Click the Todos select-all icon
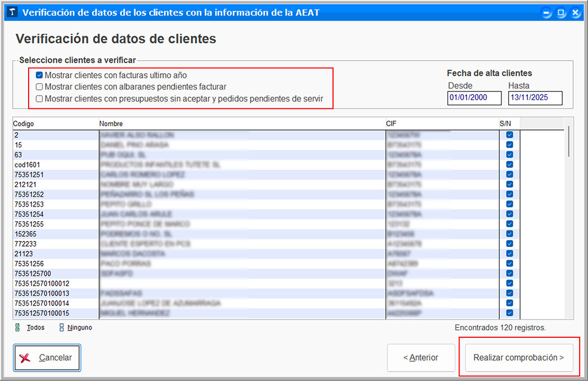 pyautogui.click(x=18, y=328)
